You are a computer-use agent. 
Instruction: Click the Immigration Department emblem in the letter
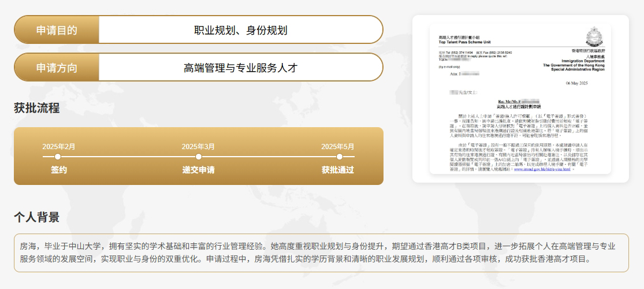pyautogui.click(x=594, y=37)
